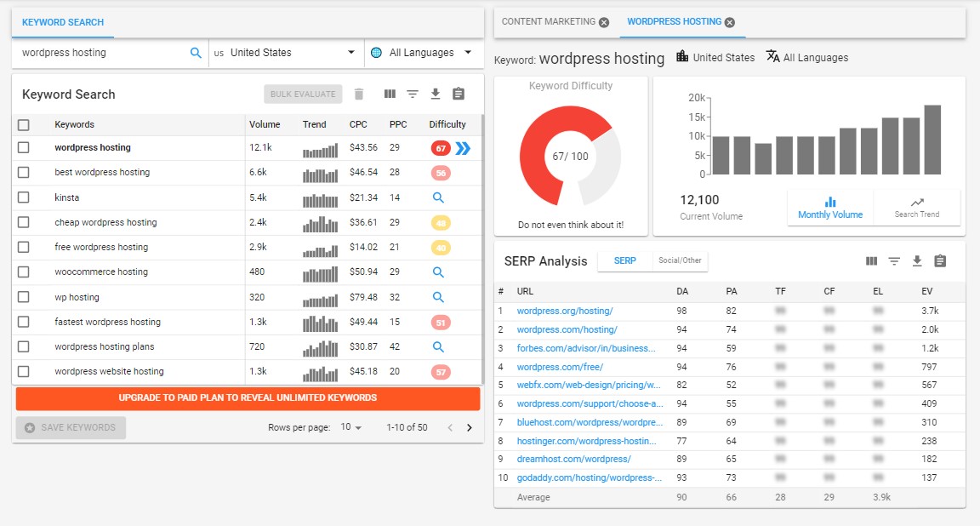Tick the select-all keywords checkbox
Image resolution: width=980 pixels, height=526 pixels.
[x=24, y=125]
